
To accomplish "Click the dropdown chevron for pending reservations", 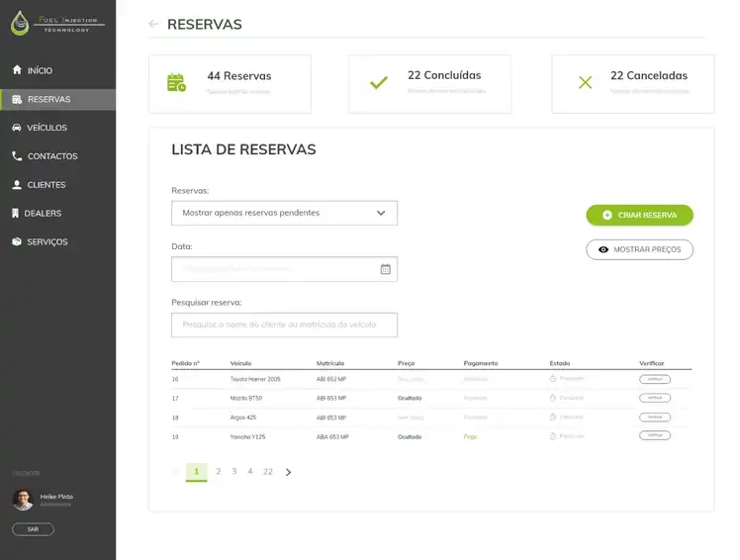I will click(381, 213).
